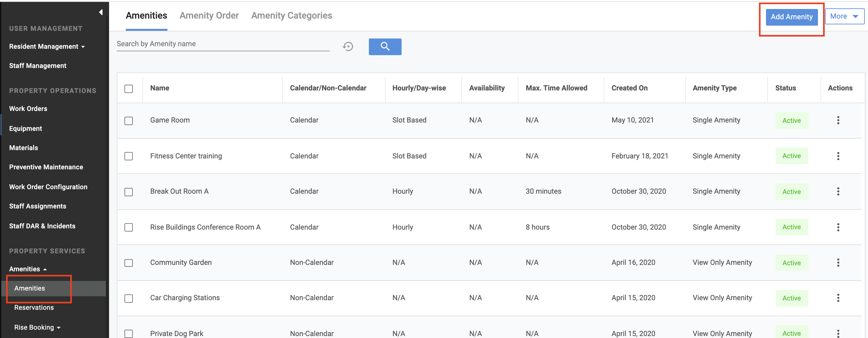Expand the Resident Management menu
The image size is (868, 338).
tap(47, 46)
